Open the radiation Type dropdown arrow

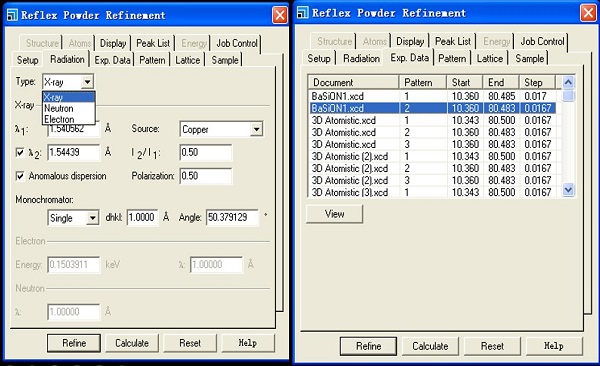(x=88, y=82)
